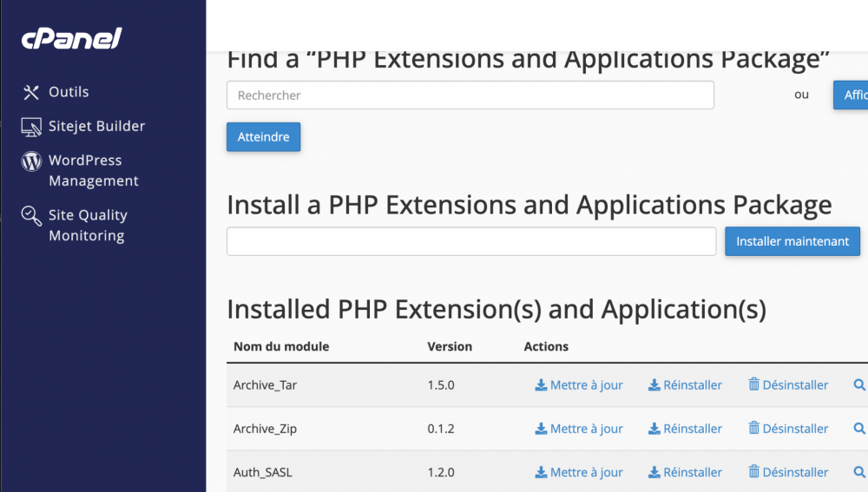Focus the install package name field
Screen dimensions: 868x492
point(470,241)
